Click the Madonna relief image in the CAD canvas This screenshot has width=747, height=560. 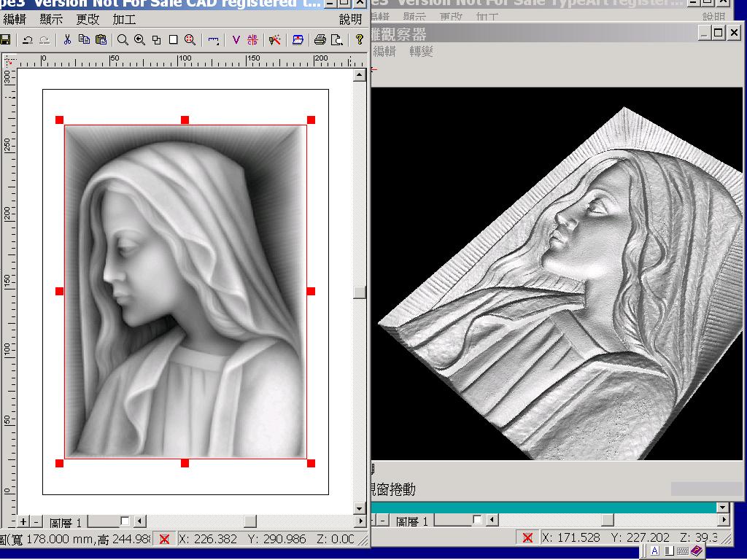[x=185, y=292]
